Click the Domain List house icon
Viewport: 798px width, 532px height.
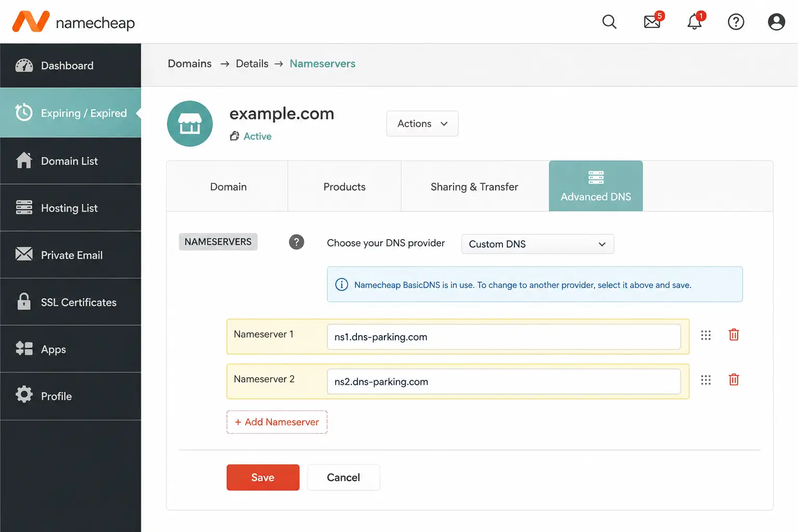24,161
